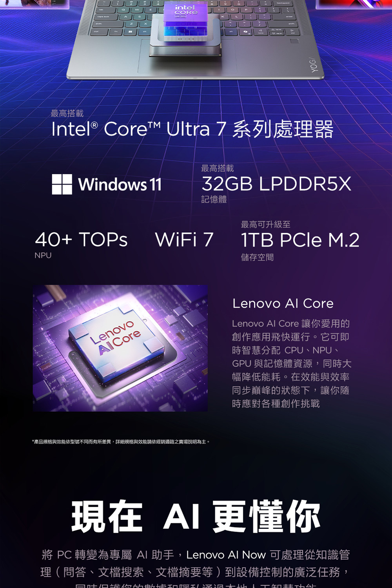Click the NPU label under TOPs
Screen dimensions: 392x588
43,255
